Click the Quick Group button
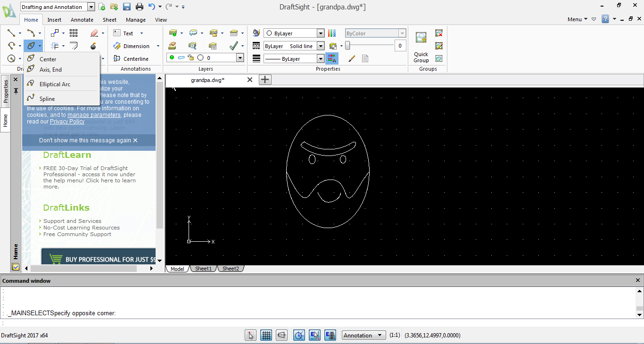644x344 pixels. 421,47
